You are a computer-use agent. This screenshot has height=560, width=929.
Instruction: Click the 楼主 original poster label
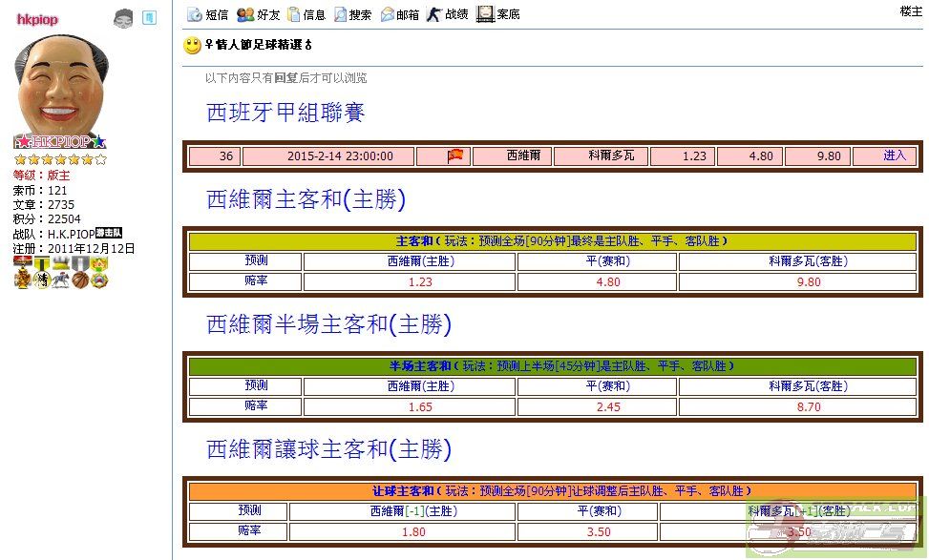[911, 11]
